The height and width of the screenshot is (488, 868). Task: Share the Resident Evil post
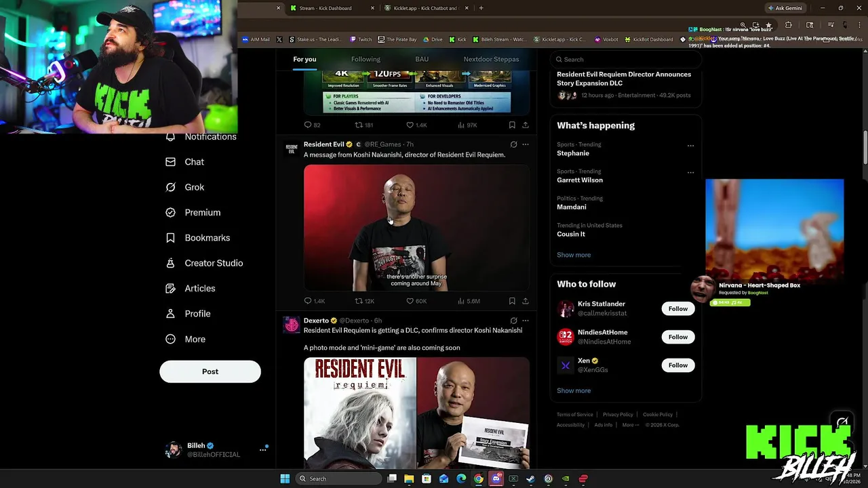point(525,301)
